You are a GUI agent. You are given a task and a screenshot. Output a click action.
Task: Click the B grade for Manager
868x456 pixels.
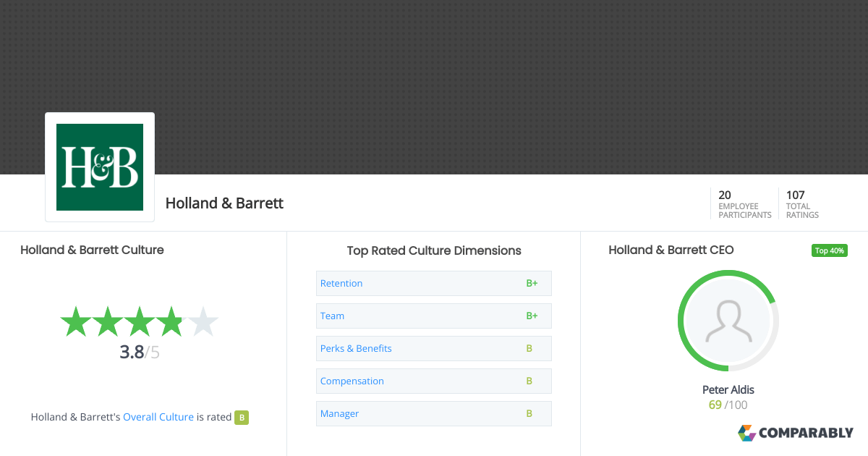point(529,413)
